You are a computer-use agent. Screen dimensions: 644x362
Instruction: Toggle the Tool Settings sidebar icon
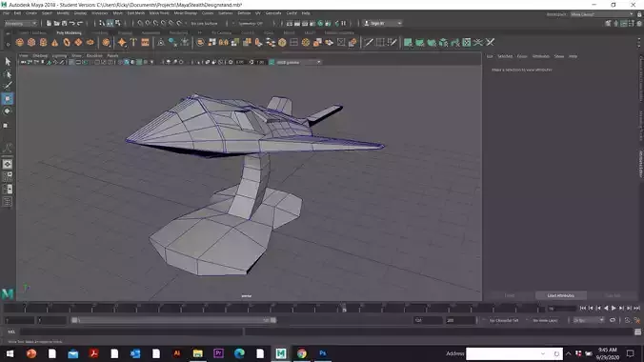[x=632, y=24]
